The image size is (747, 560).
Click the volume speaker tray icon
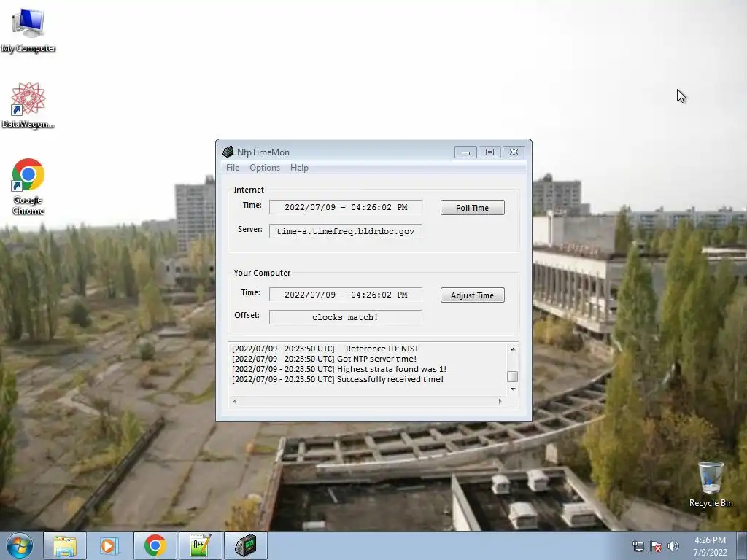tap(673, 546)
